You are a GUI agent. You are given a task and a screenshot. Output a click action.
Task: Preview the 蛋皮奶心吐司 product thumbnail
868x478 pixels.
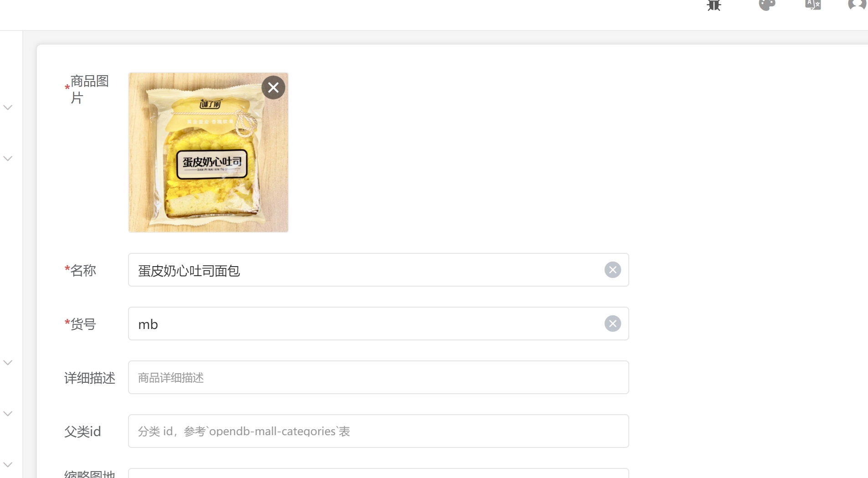pos(208,152)
